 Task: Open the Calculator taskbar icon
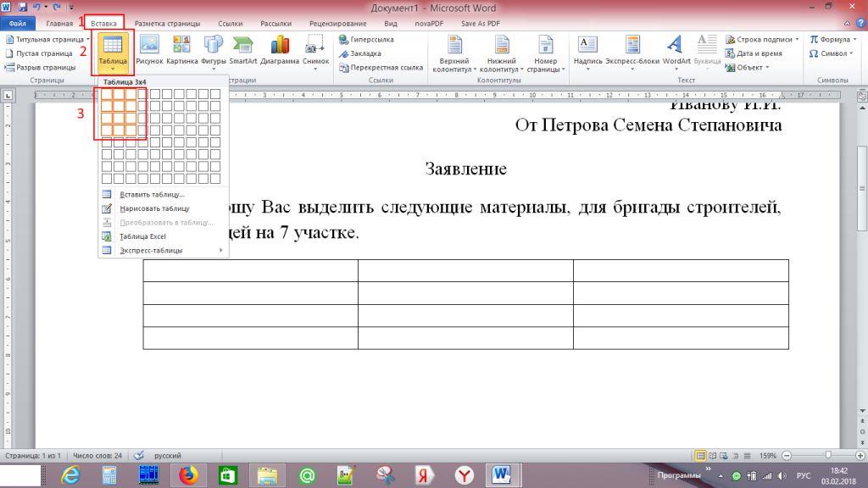point(109,475)
